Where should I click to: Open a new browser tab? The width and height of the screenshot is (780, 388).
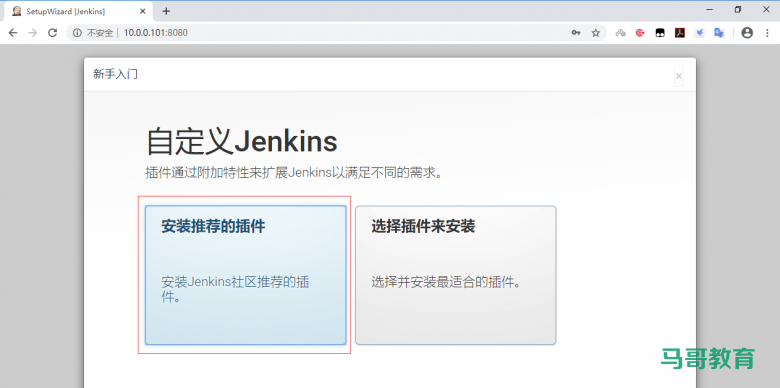point(166,11)
